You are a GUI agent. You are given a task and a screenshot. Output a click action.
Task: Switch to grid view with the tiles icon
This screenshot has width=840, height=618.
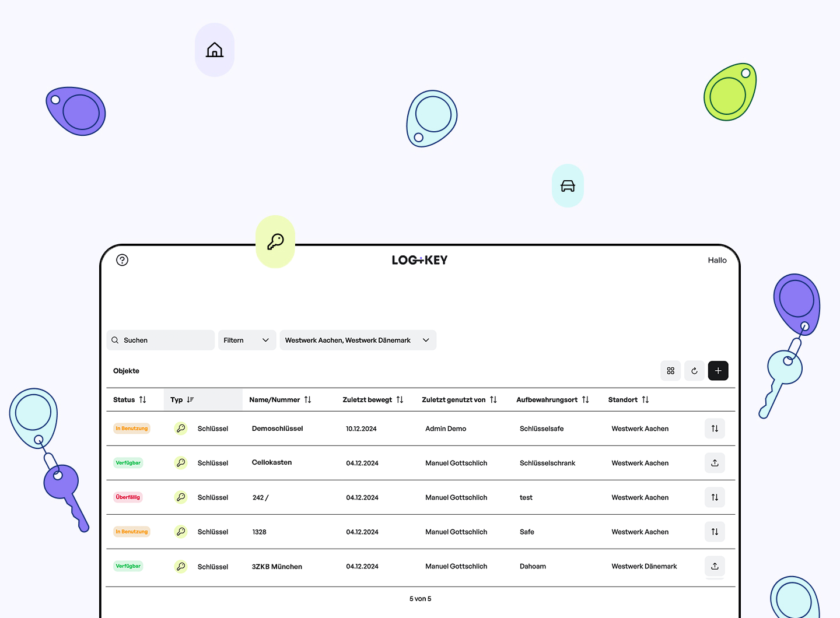point(671,371)
